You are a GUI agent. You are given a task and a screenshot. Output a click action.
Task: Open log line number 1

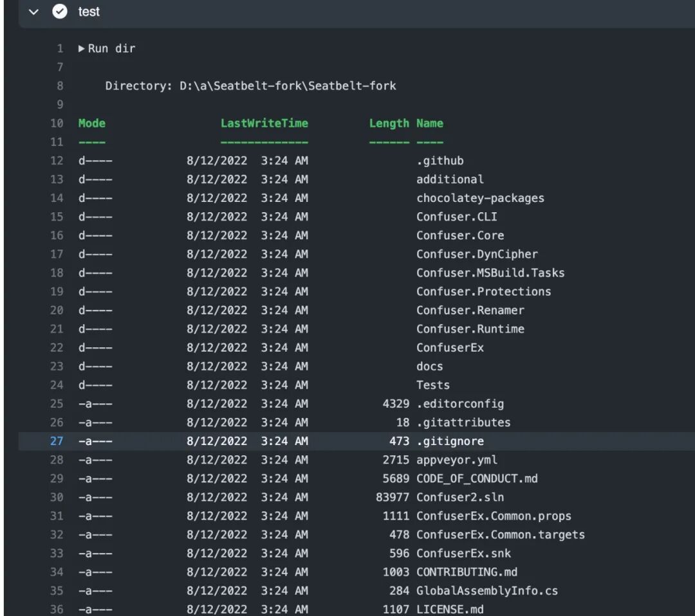pyautogui.click(x=60, y=49)
